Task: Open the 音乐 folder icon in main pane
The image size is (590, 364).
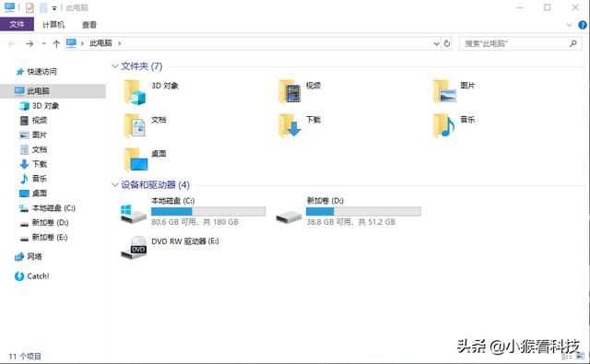Action: point(444,125)
